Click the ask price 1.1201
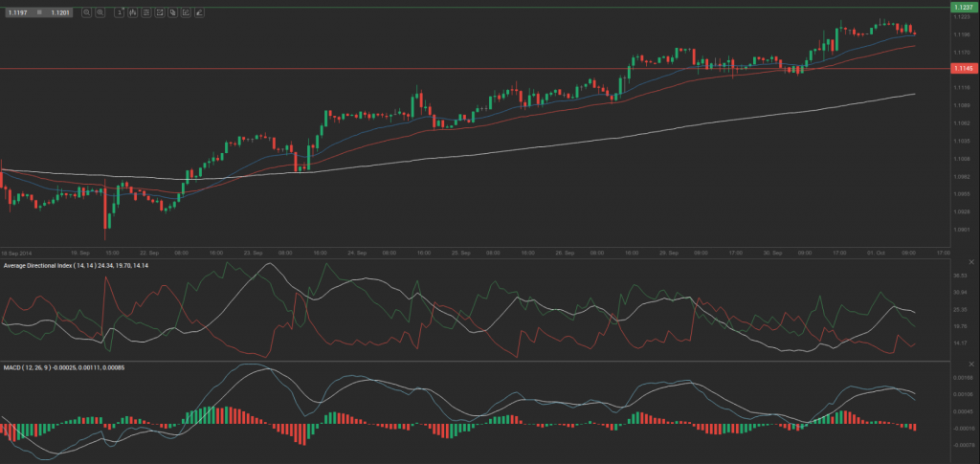The image size is (980, 464). tap(60, 12)
